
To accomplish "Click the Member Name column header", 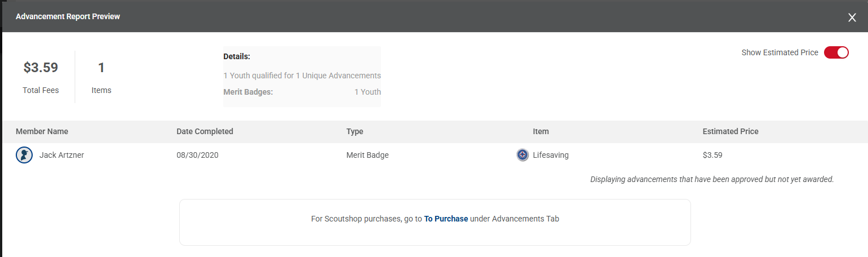I will point(42,131).
